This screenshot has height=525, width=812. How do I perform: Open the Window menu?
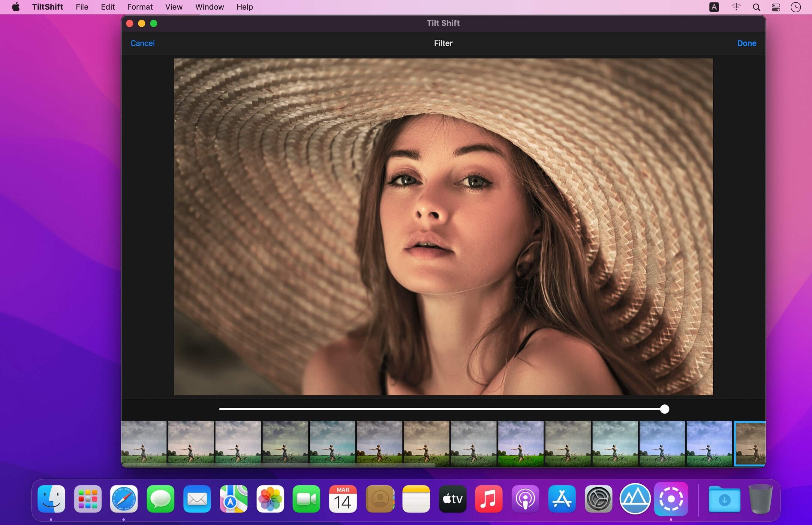(209, 7)
